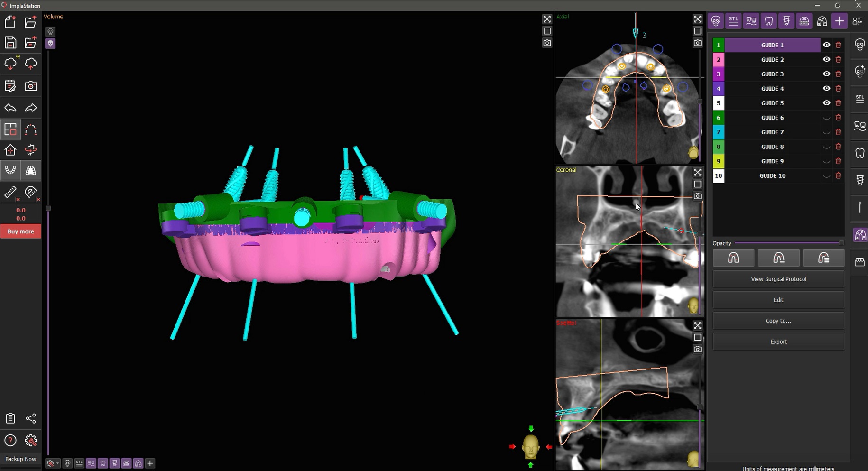Click the undo arrow in left toolbar

[x=10, y=108]
